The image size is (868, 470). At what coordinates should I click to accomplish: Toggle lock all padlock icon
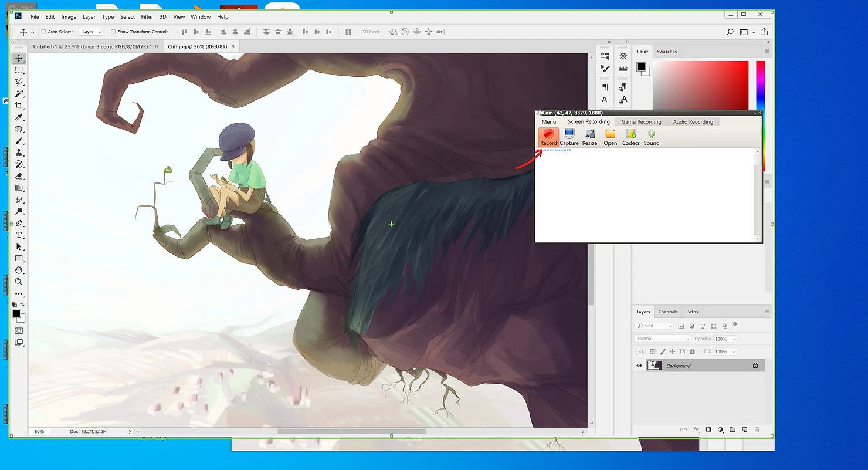click(693, 351)
